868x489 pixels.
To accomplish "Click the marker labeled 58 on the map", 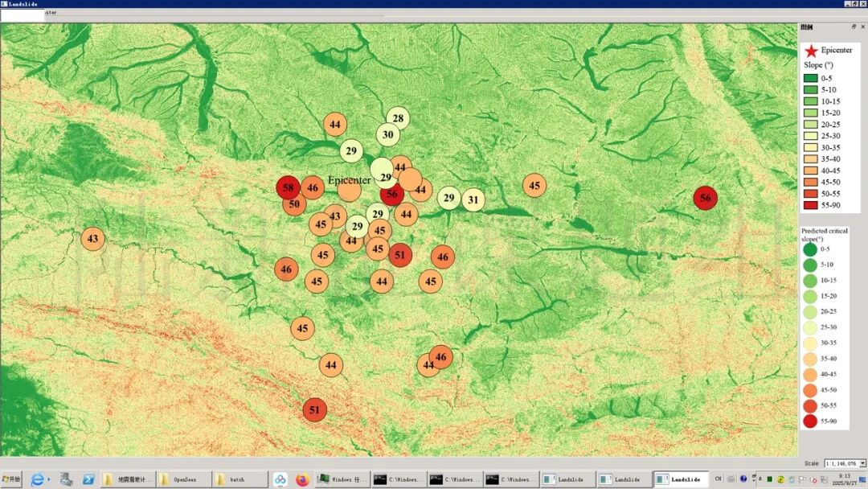I will [288, 188].
